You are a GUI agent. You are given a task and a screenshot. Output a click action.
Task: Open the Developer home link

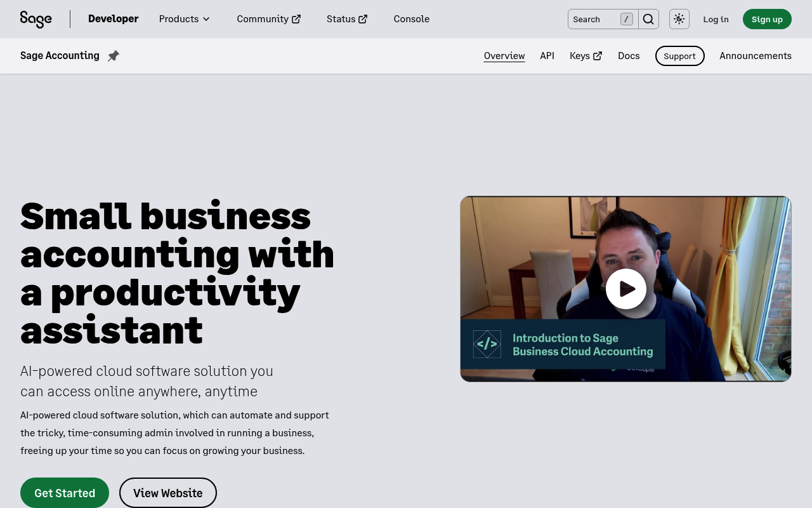pos(113,19)
